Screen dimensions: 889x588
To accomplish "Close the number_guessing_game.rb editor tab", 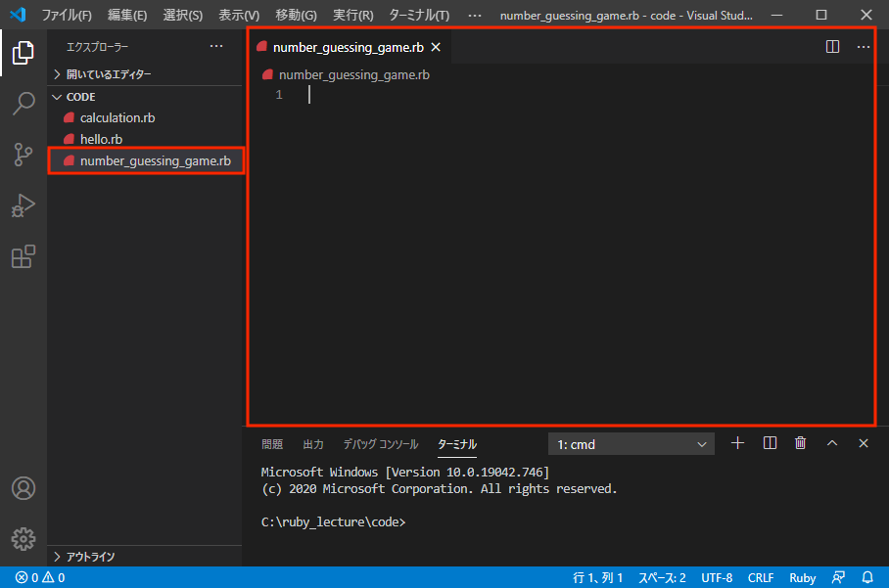I will tap(436, 47).
